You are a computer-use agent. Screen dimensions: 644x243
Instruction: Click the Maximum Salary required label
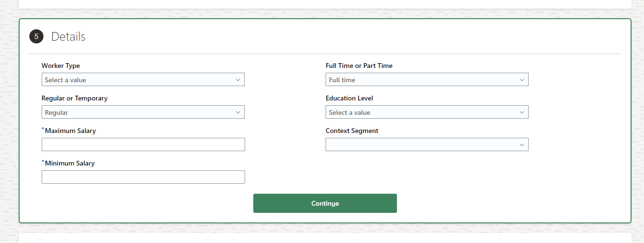pos(69,131)
